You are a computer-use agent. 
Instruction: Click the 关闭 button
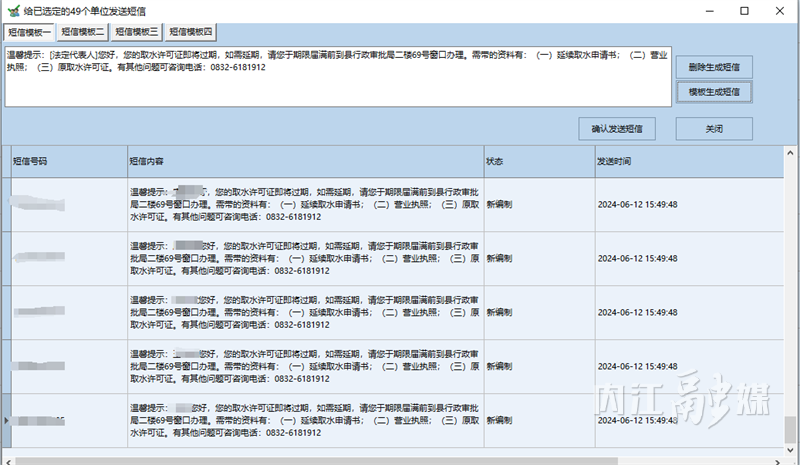click(x=714, y=129)
